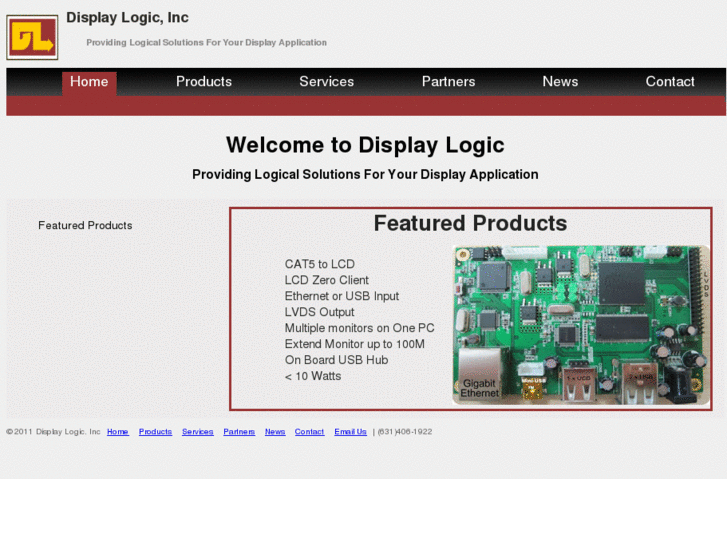727x545 pixels.
Task: Go to the Services navigation tab
Action: coord(326,82)
